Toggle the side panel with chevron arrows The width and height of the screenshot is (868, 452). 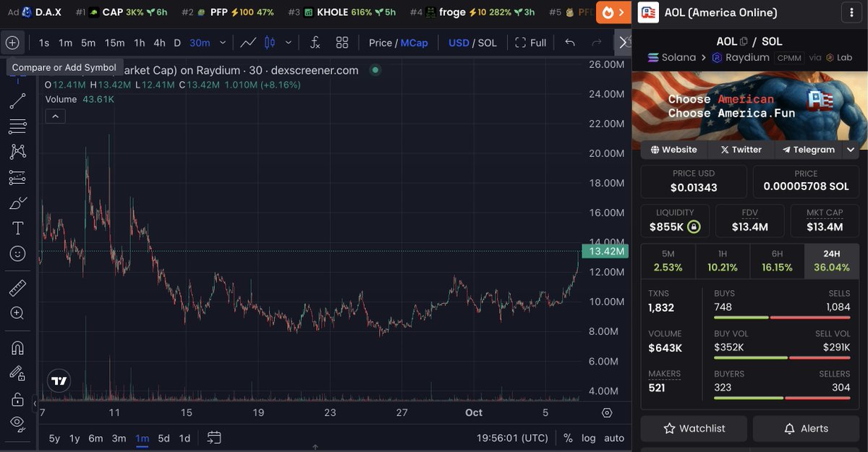click(624, 43)
